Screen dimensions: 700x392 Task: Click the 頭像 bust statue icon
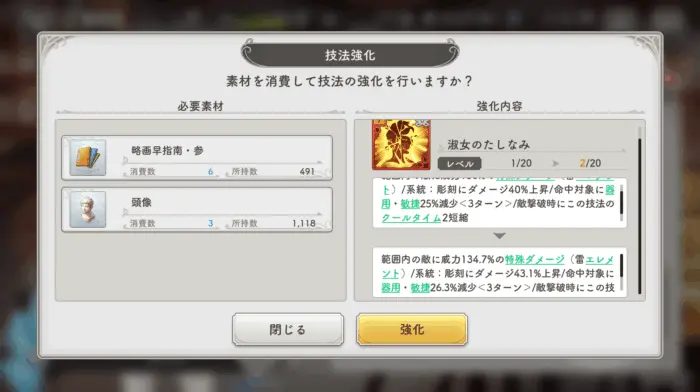pos(88,209)
